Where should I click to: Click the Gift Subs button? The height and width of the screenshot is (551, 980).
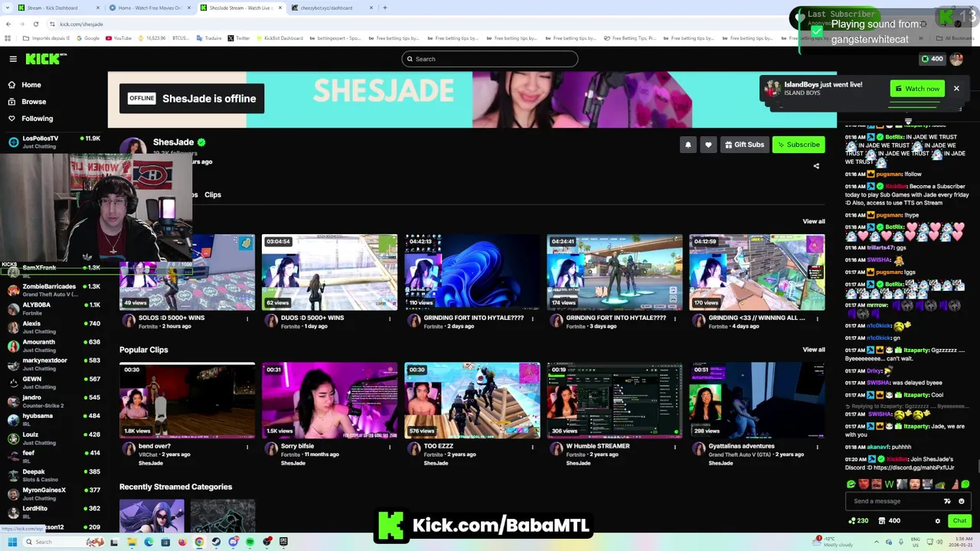pyautogui.click(x=744, y=145)
